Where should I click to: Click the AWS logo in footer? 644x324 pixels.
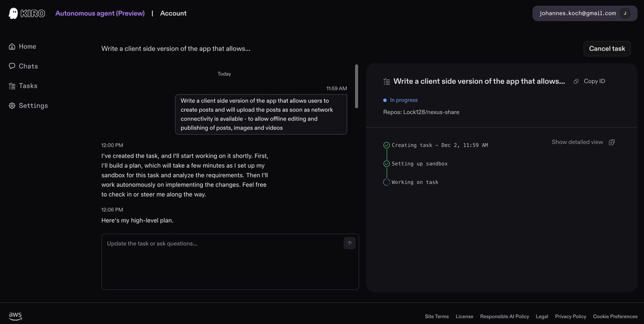coord(15,316)
